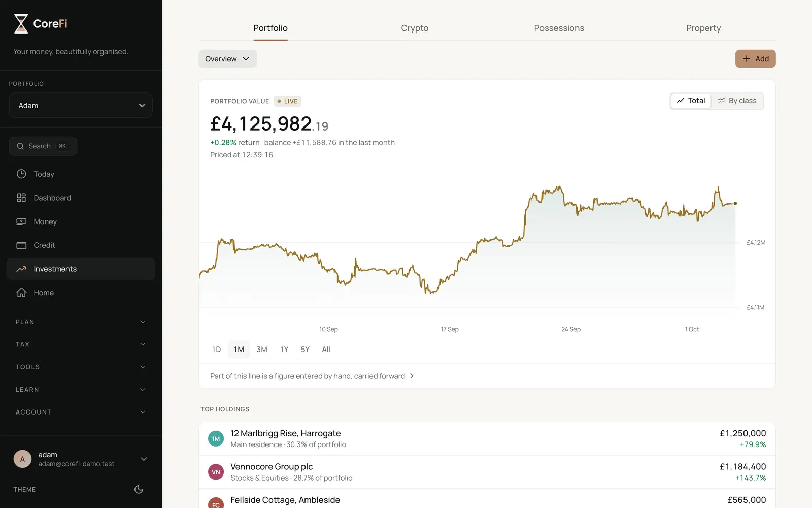Select Investments in the sidebar

[81, 269]
